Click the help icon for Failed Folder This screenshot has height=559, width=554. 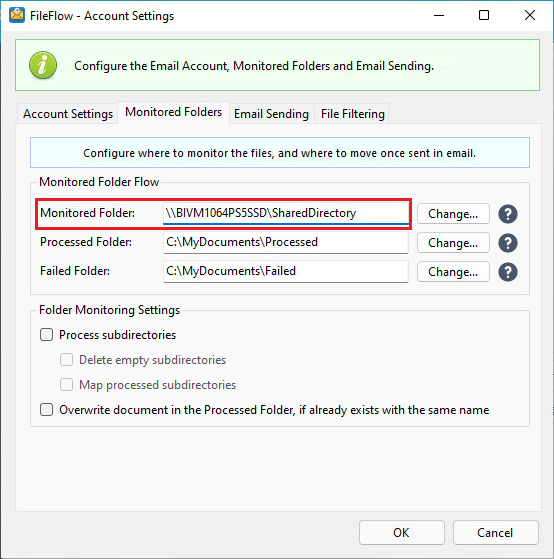(x=508, y=272)
